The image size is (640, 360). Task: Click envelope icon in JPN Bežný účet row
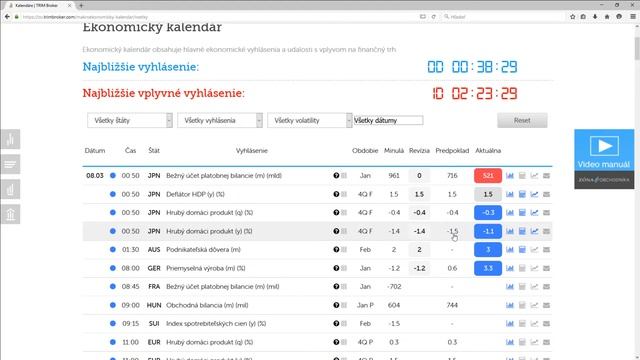coord(547,176)
